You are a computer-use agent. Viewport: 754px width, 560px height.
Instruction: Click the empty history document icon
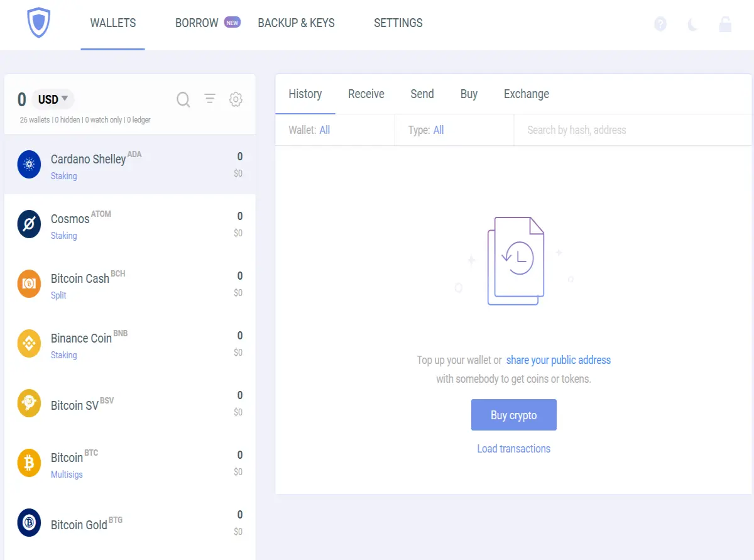coord(515,261)
